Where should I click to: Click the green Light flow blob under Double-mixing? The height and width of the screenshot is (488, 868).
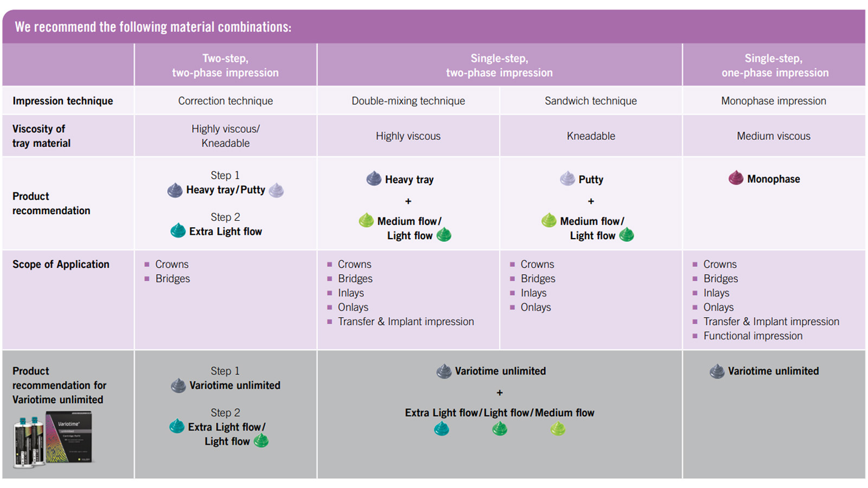click(444, 235)
